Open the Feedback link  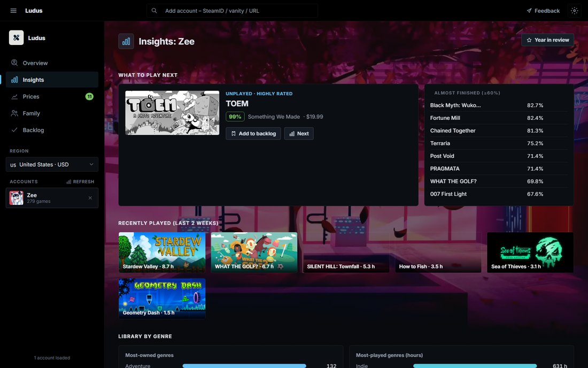tap(543, 11)
